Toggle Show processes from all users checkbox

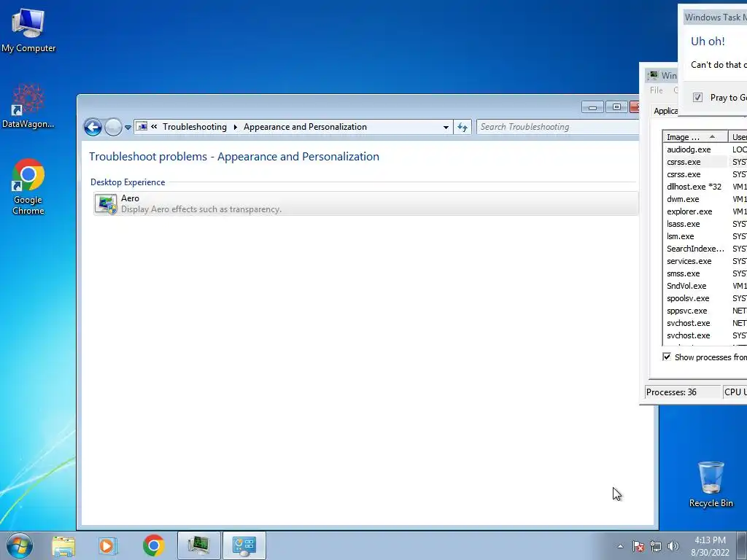667,357
